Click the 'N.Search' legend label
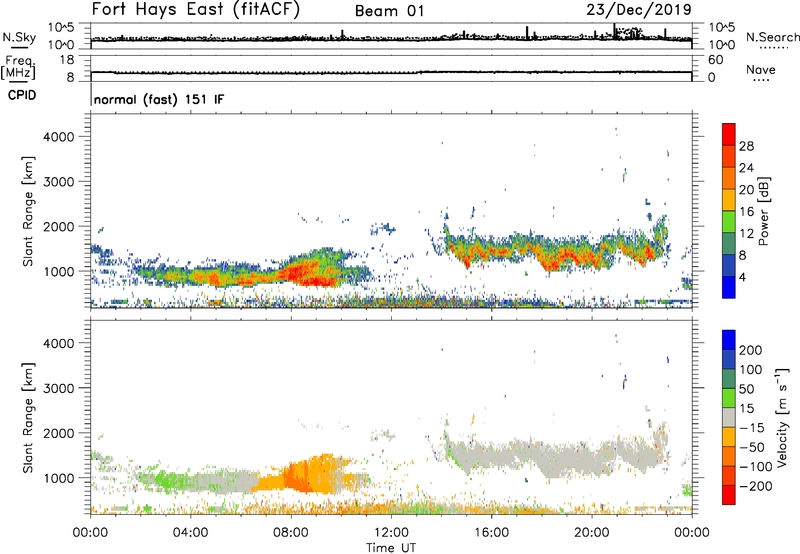The image size is (800, 554). coord(772,37)
